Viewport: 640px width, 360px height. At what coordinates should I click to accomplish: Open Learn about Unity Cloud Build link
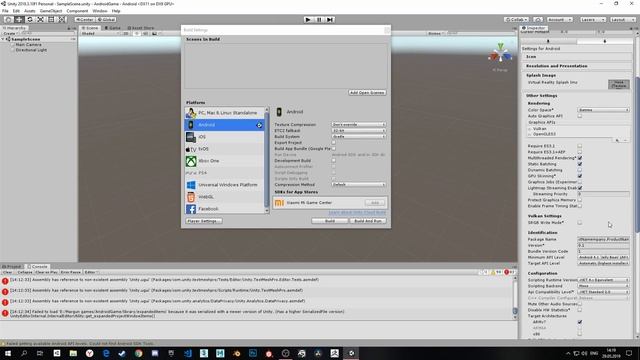tap(357, 213)
